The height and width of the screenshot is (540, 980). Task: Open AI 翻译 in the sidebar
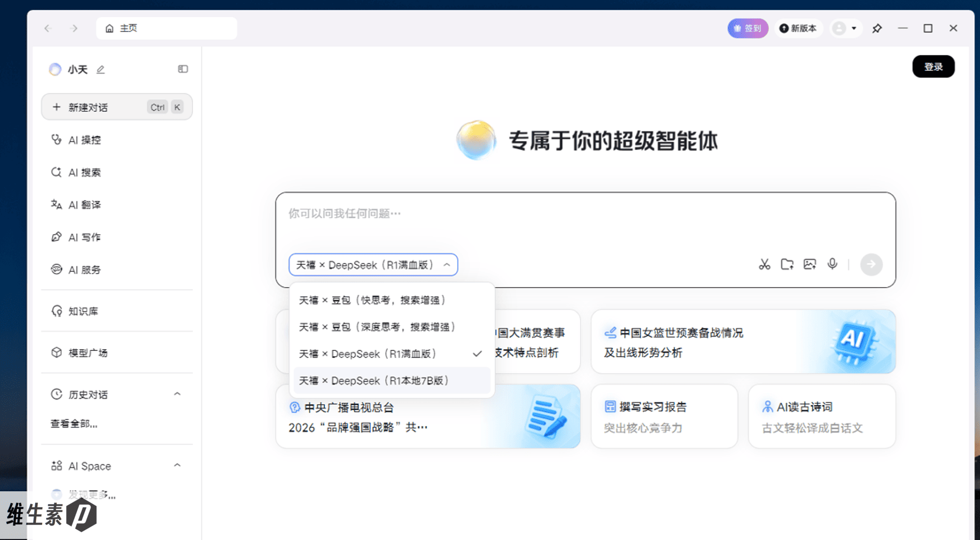84,205
